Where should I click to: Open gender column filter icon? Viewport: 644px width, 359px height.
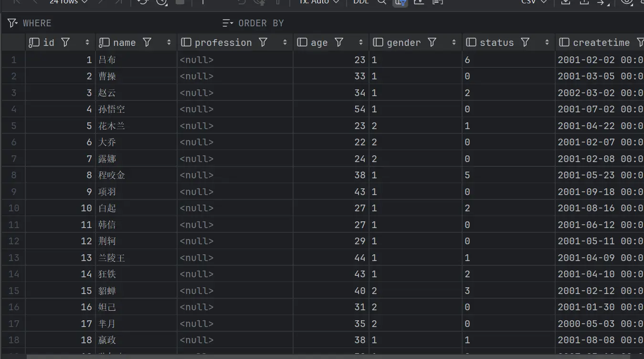click(432, 43)
